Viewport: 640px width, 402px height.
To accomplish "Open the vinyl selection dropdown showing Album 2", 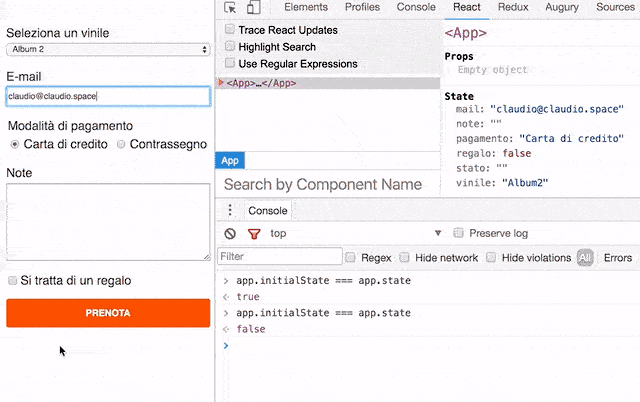I will coord(107,49).
